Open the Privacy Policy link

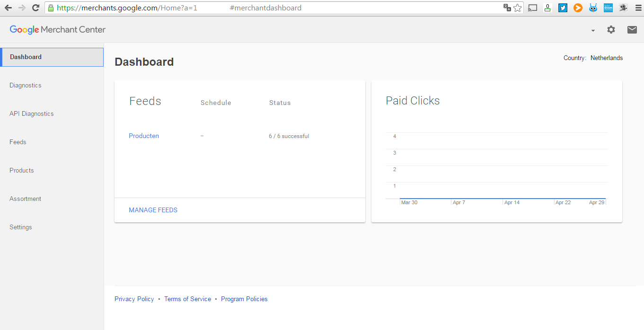(134, 299)
